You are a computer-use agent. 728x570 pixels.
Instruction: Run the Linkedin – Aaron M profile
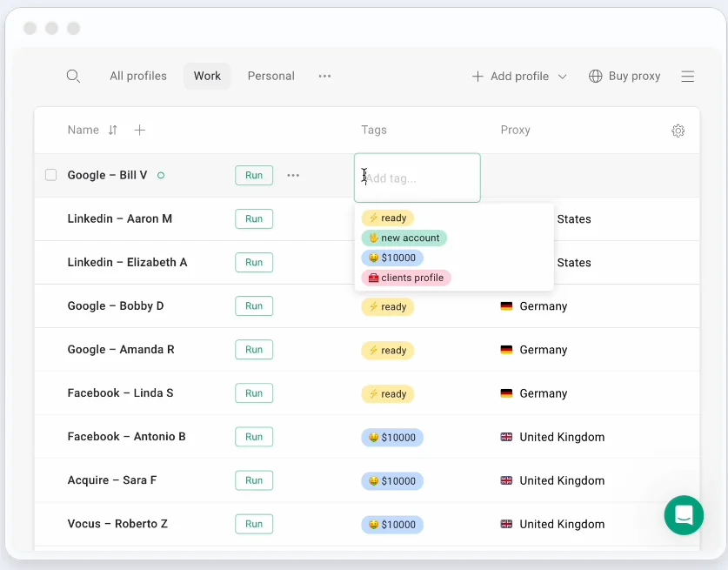pos(254,218)
